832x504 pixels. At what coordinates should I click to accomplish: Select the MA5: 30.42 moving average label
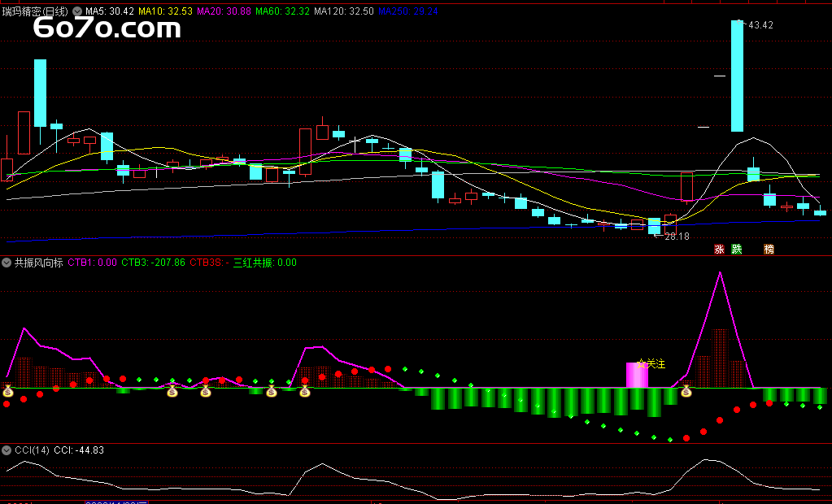click(110, 11)
